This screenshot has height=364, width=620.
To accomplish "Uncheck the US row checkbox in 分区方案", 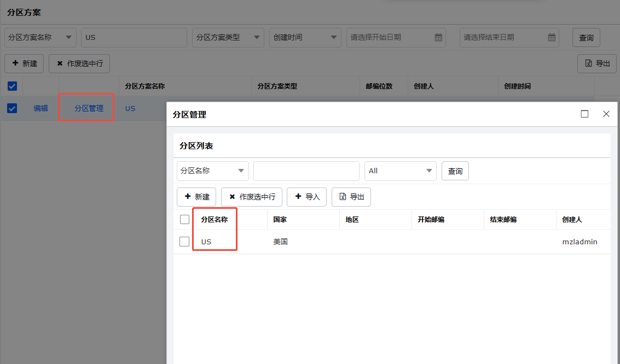I will coord(12,108).
